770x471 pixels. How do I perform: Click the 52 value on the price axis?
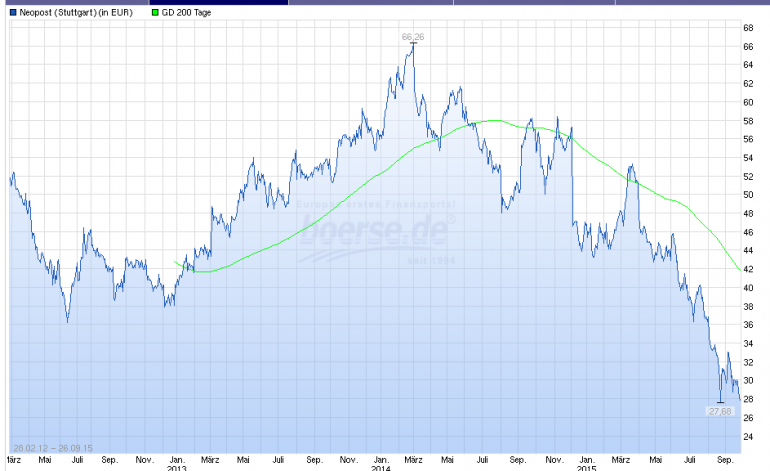pos(748,176)
